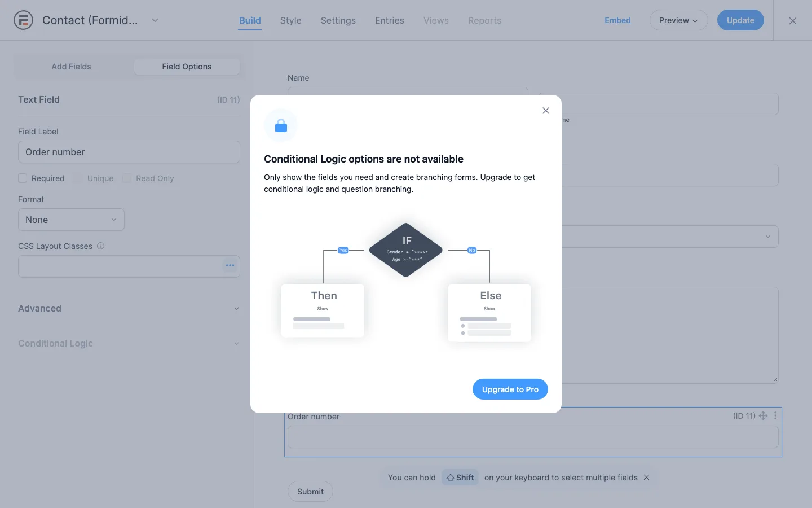Click the Update button
This screenshot has height=508, width=812.
(740, 20)
